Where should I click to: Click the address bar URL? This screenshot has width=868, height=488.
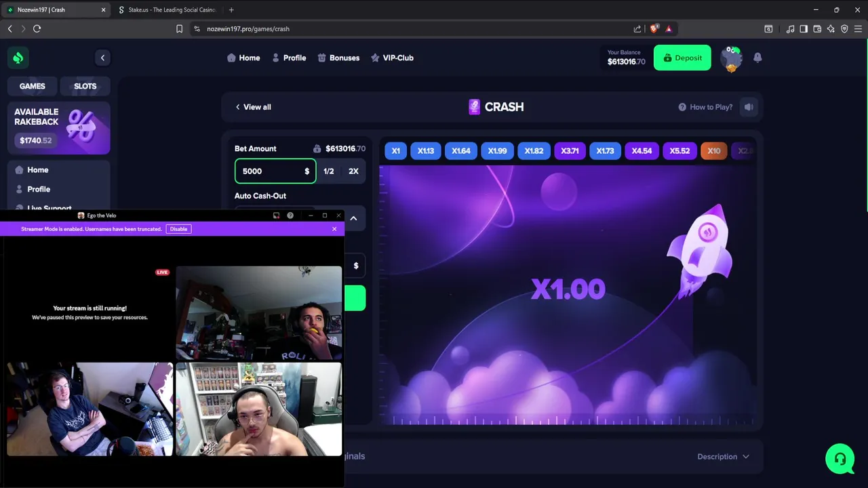point(248,29)
